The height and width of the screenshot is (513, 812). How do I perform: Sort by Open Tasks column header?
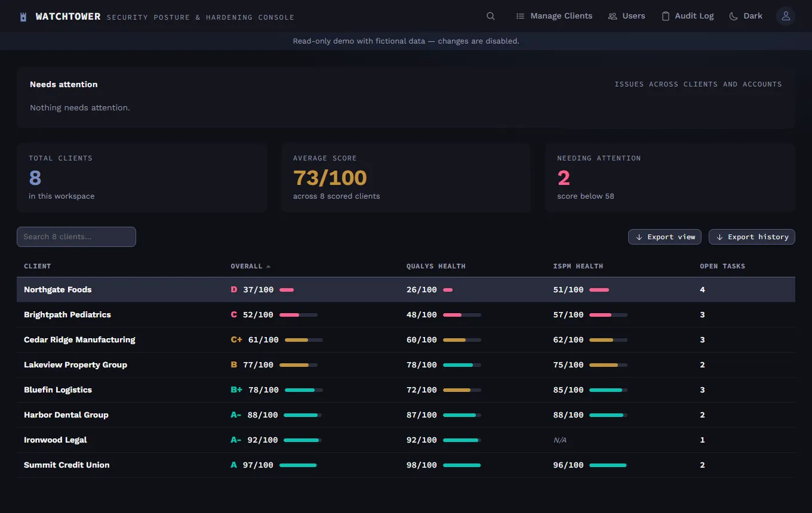click(x=722, y=266)
